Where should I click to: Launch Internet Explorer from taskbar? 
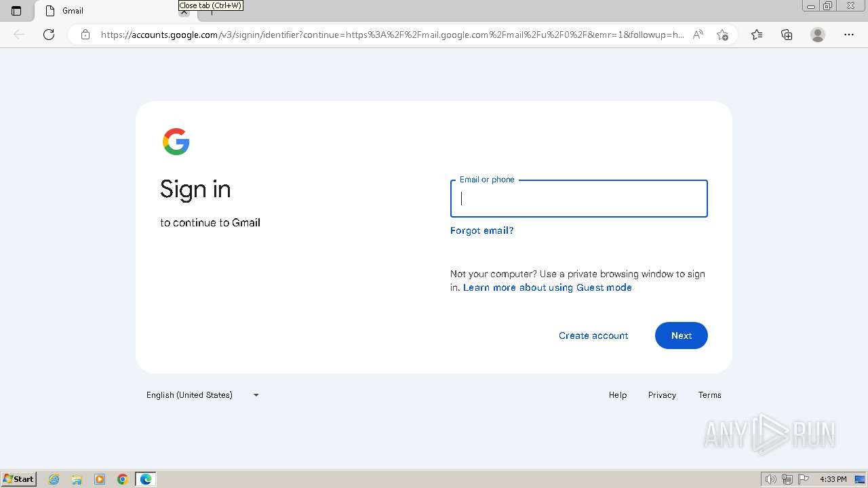[54, 479]
